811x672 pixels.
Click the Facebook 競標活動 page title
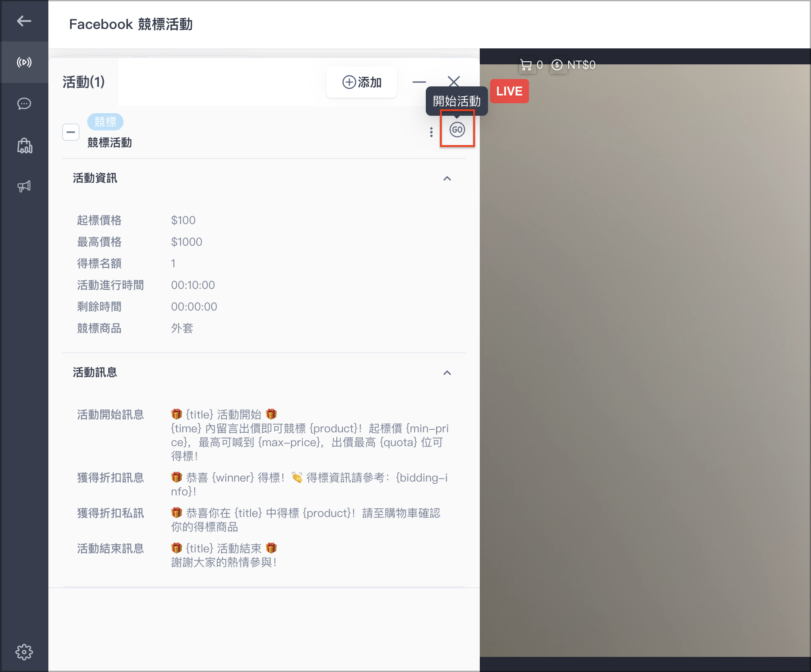131,24
